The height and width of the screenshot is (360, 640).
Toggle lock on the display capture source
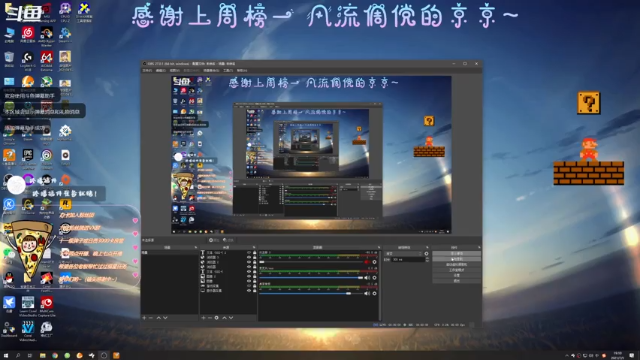255,291
